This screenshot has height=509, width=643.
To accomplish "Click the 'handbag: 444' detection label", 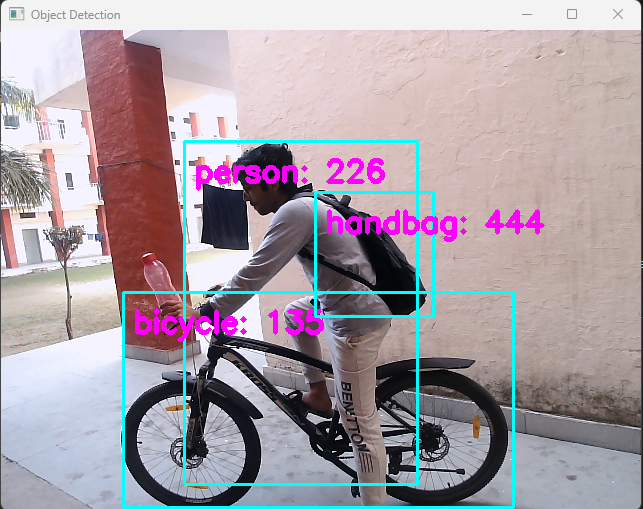I will pyautogui.click(x=435, y=224).
